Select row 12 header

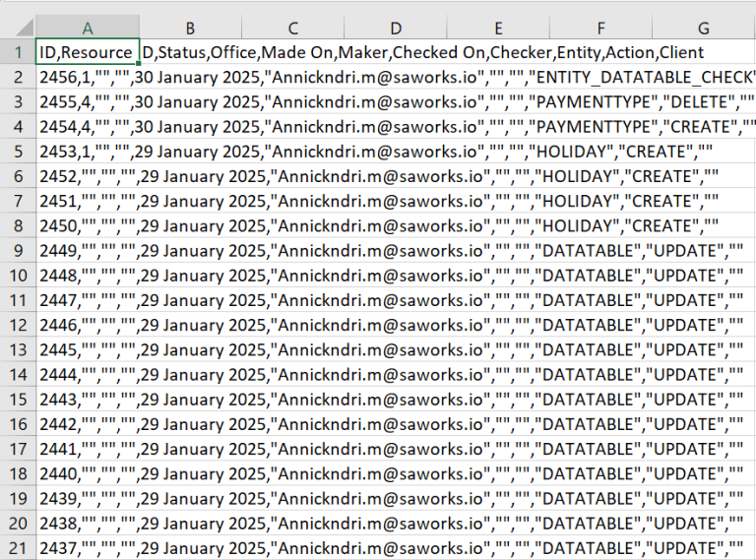(17, 325)
